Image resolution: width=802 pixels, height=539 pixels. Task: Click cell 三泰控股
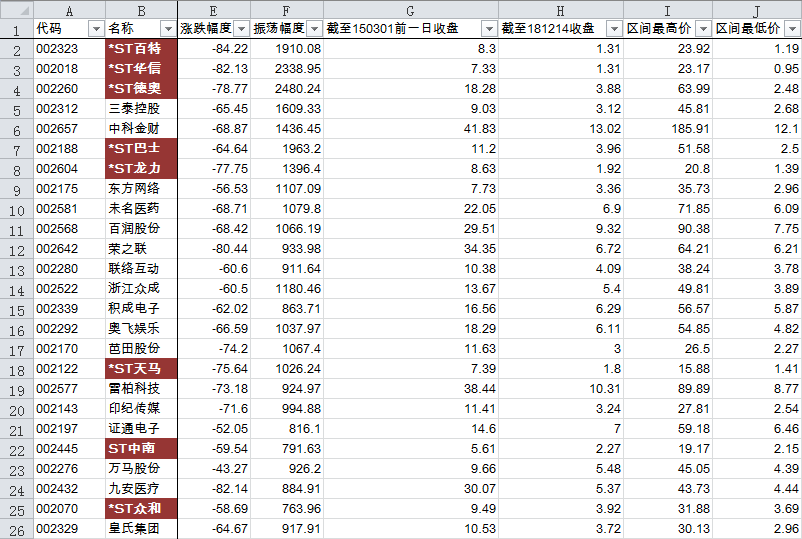pos(142,109)
